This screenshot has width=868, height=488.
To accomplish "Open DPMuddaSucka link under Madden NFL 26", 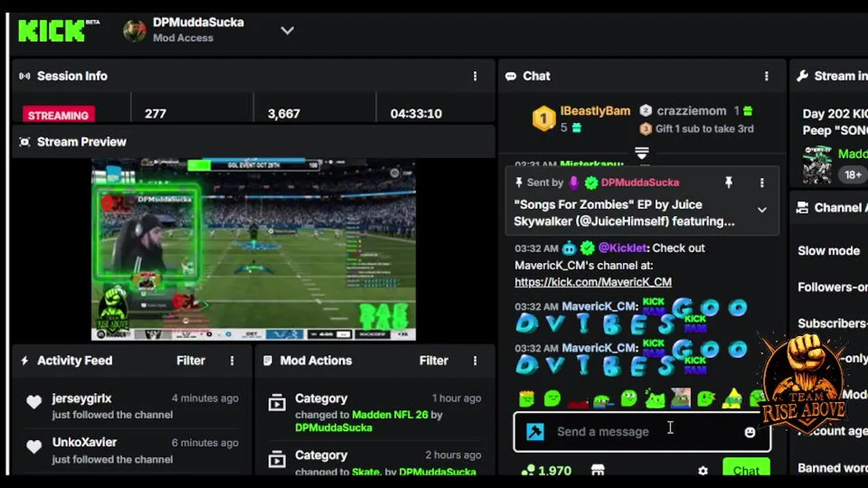I will (x=334, y=428).
